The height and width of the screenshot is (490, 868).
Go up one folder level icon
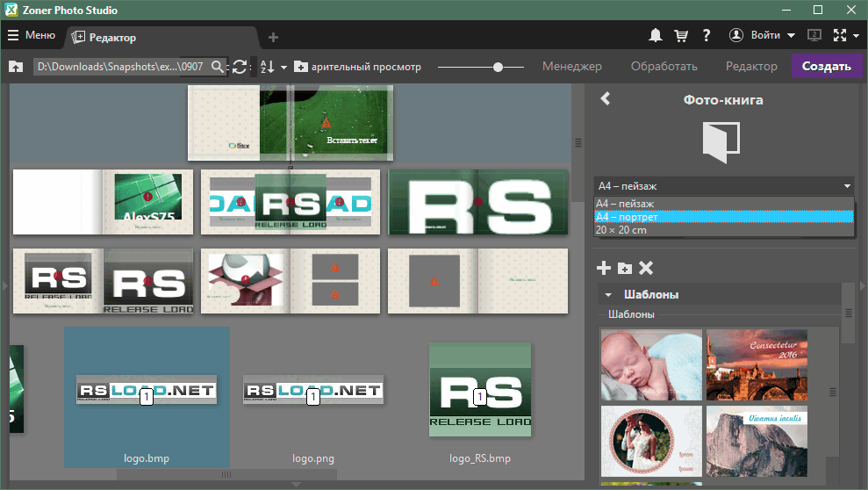(16, 67)
